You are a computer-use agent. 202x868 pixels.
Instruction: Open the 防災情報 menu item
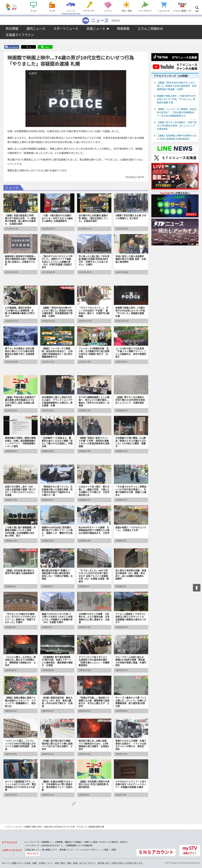12,29
